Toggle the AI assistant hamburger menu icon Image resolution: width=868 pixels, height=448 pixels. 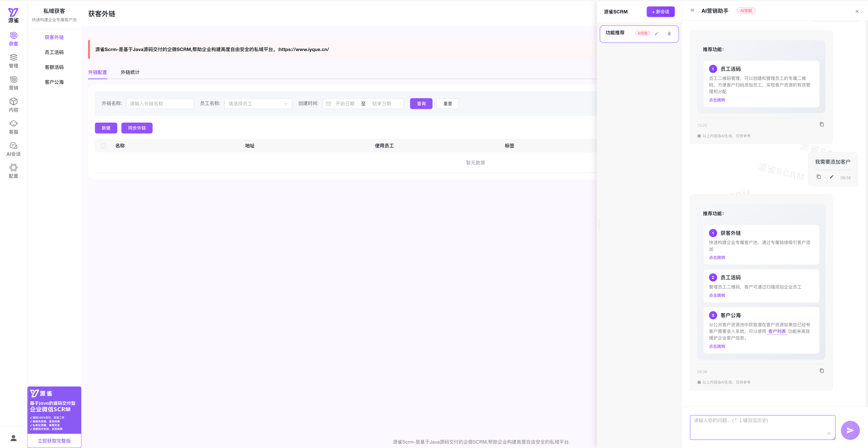click(x=692, y=11)
